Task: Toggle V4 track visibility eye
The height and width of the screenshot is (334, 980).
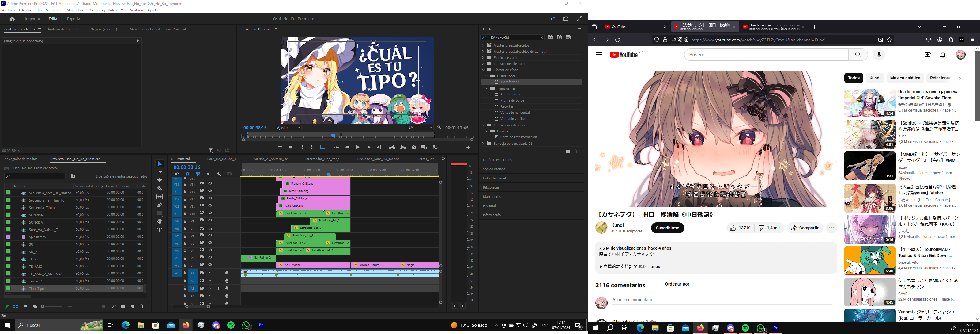Action: coord(210,257)
